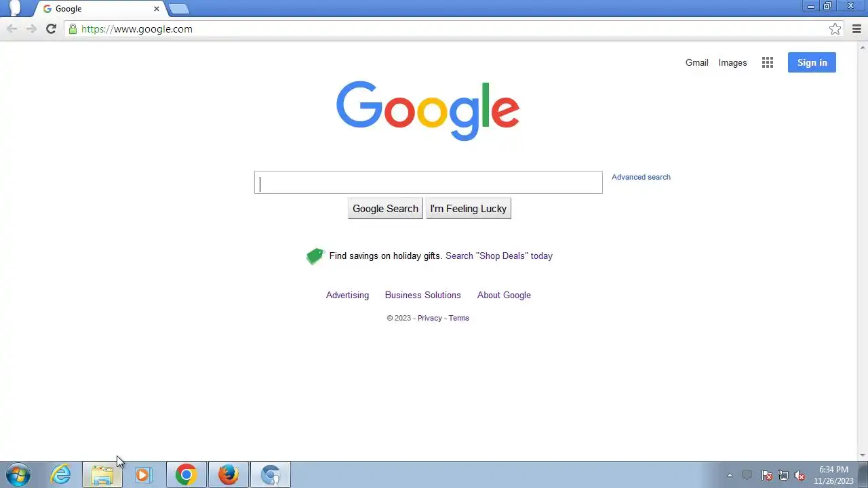868x488 pixels.
Task: Launch Internet Explorer from the taskbar
Action: click(61, 475)
